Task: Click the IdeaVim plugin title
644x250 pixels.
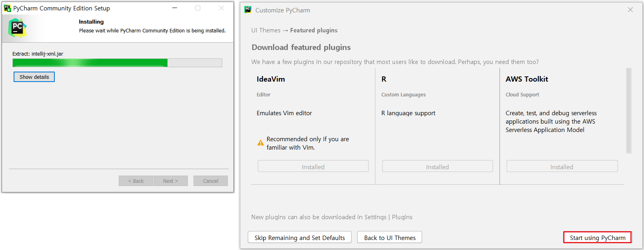Action: 271,79
